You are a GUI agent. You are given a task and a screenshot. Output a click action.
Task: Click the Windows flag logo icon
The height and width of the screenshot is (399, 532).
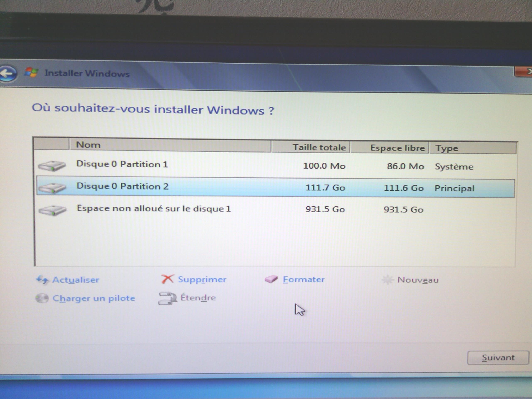pyautogui.click(x=31, y=72)
